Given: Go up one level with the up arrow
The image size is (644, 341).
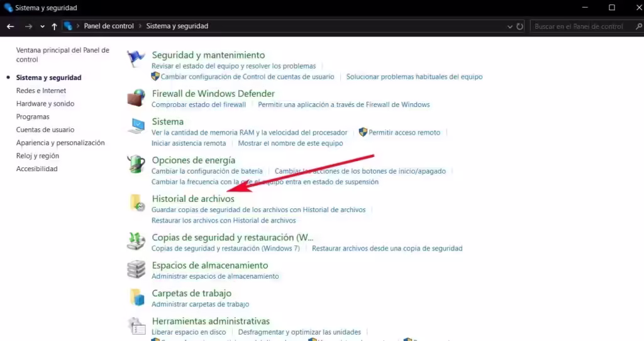Looking at the screenshot, I should [x=54, y=26].
